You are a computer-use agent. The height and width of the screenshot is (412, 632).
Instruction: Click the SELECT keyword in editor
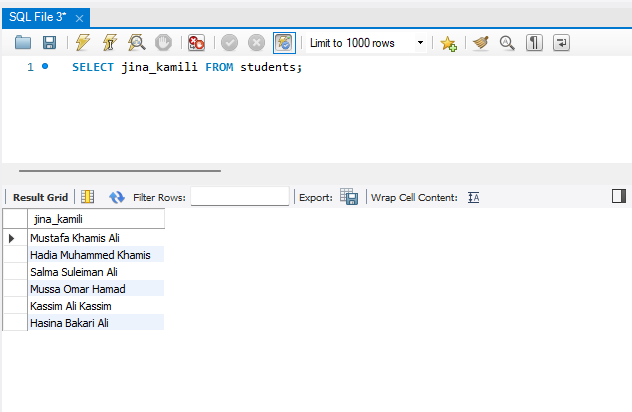[x=93, y=67]
